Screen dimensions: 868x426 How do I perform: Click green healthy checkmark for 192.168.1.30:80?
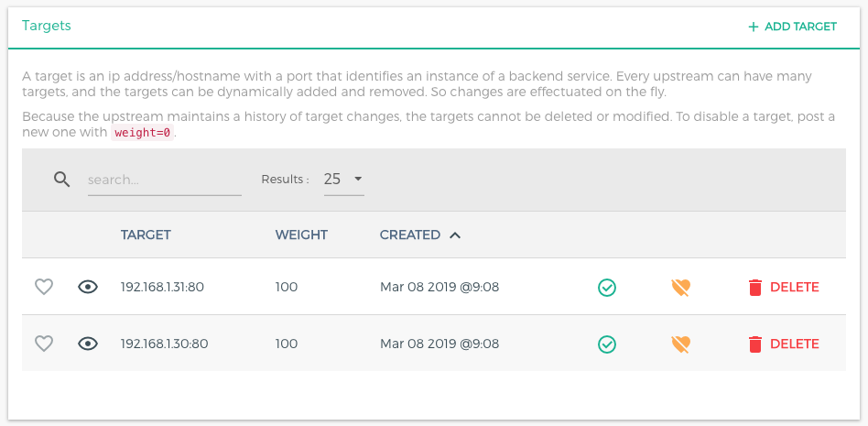(606, 344)
